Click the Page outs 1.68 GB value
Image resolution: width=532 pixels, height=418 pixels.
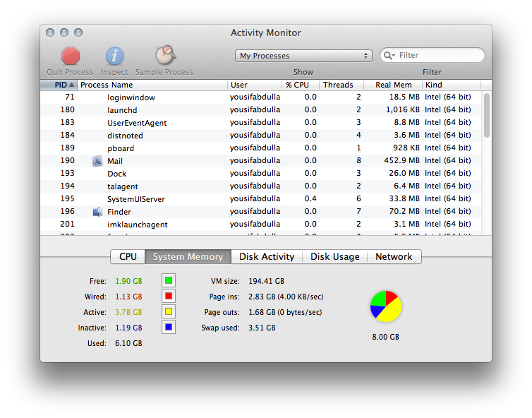[285, 312]
